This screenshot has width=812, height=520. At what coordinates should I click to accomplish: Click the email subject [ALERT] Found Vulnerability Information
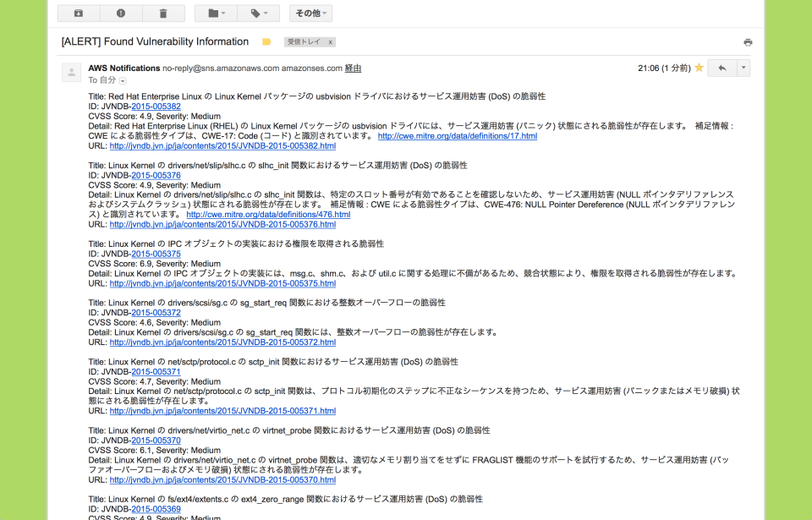coord(153,41)
